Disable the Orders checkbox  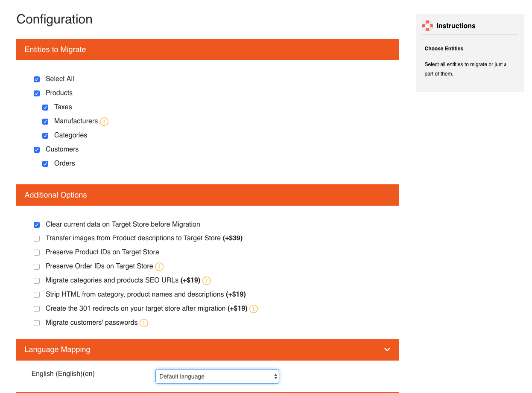(x=45, y=164)
